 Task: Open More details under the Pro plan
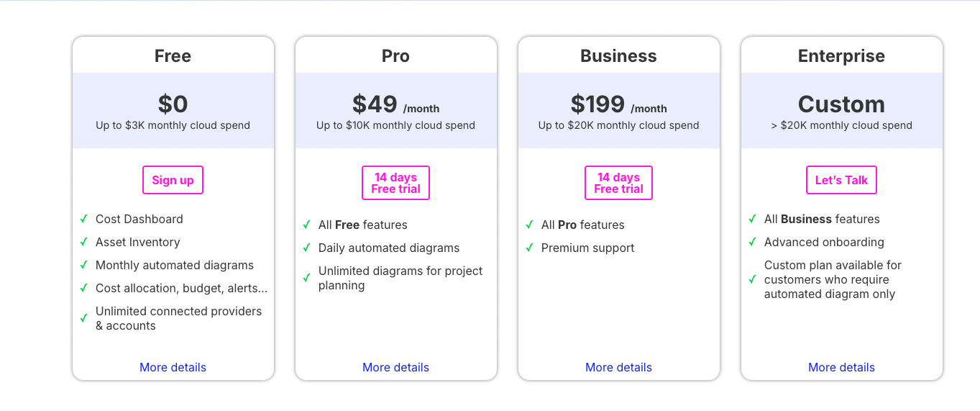[395, 367]
